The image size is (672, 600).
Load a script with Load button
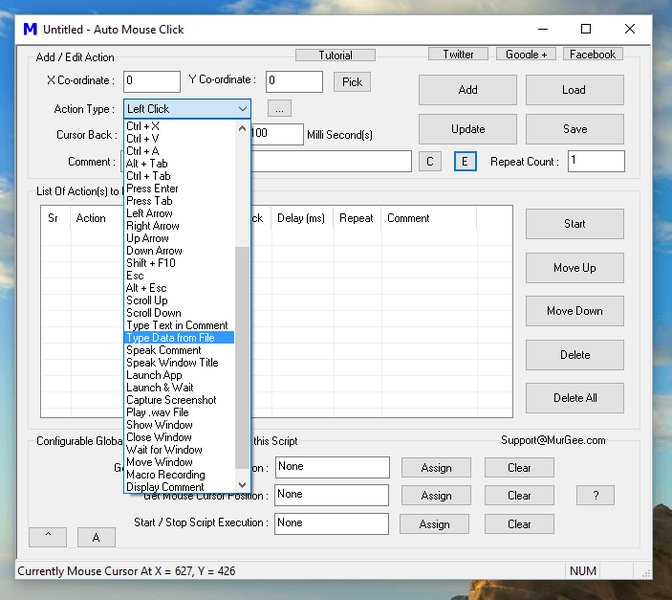coord(574,90)
